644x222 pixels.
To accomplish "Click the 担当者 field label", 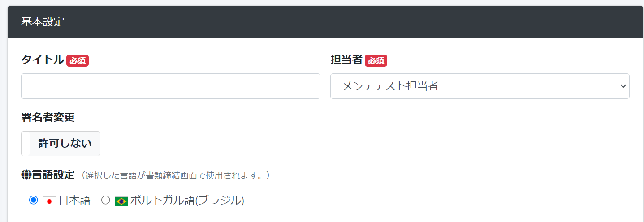I will 346,60.
